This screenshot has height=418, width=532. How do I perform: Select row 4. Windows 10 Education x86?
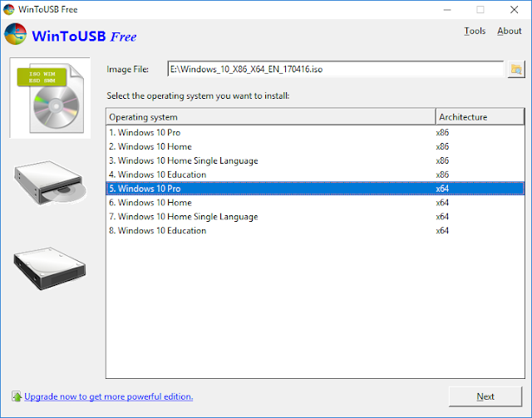pyautogui.click(x=315, y=175)
